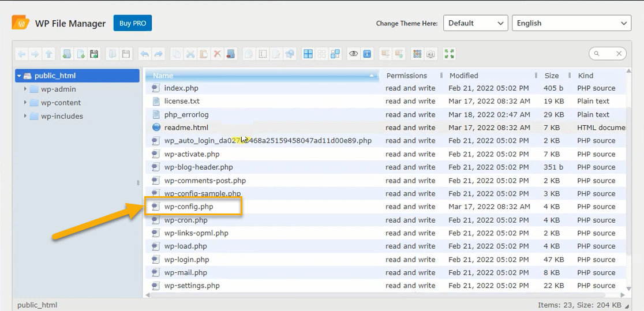This screenshot has height=311, width=644.
Task: Upload files using the floppy-disk icon
Action: click(94, 54)
